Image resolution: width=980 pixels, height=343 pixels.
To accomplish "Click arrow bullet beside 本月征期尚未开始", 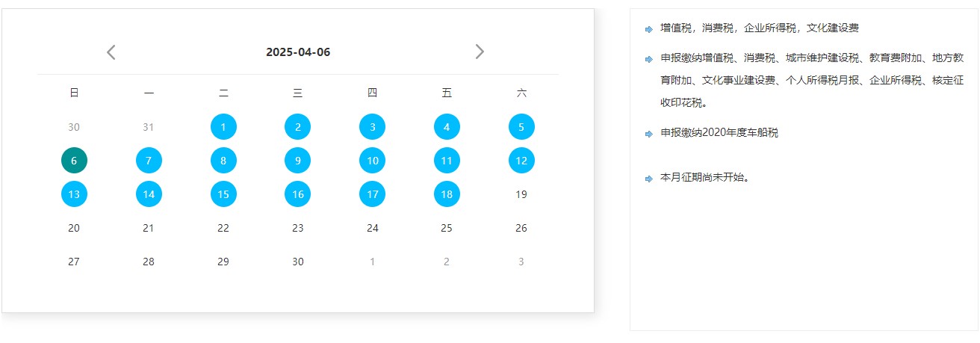I will 648,179.
